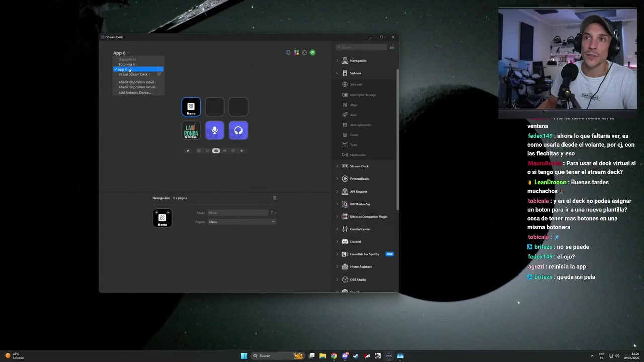Viewport: 644px width, 362px height.
Task: Choose Virtual Stream Deck 1
Action: [138, 74]
